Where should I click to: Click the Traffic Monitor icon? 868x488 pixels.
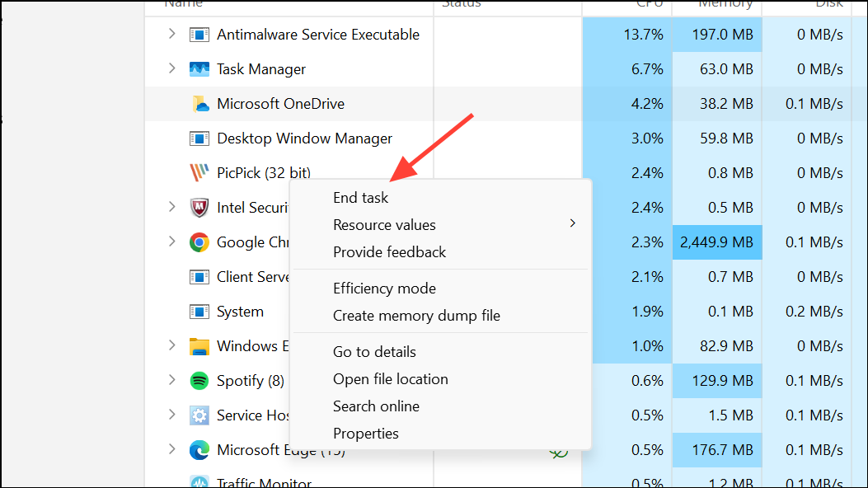tap(199, 483)
